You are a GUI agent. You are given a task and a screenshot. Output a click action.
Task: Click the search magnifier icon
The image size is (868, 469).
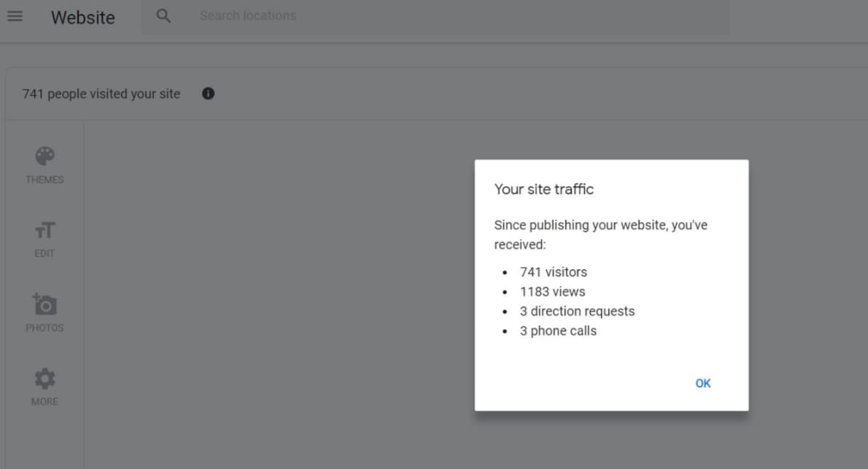click(163, 15)
